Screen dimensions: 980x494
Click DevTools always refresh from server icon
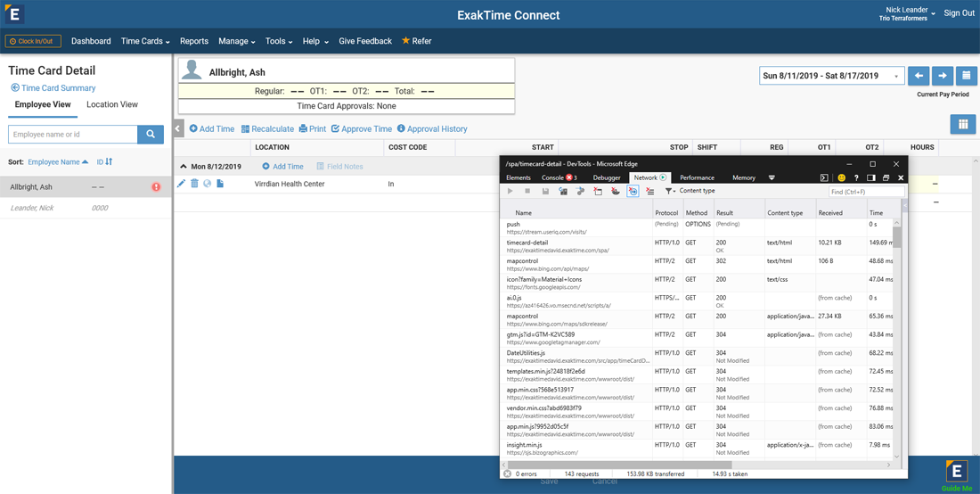tap(563, 192)
